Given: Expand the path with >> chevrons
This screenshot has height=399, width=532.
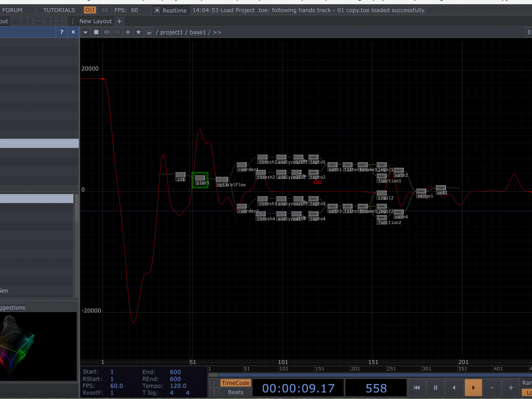Looking at the screenshot, I should [x=217, y=32].
